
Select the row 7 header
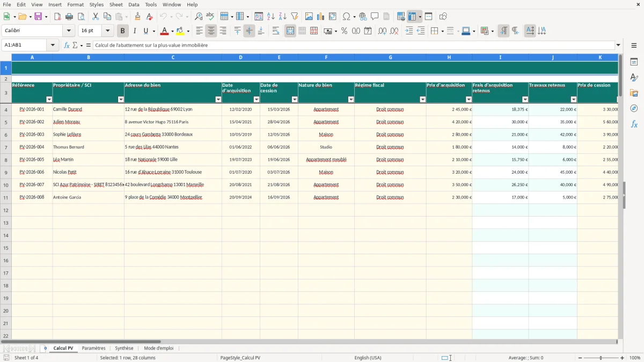(x=6, y=147)
